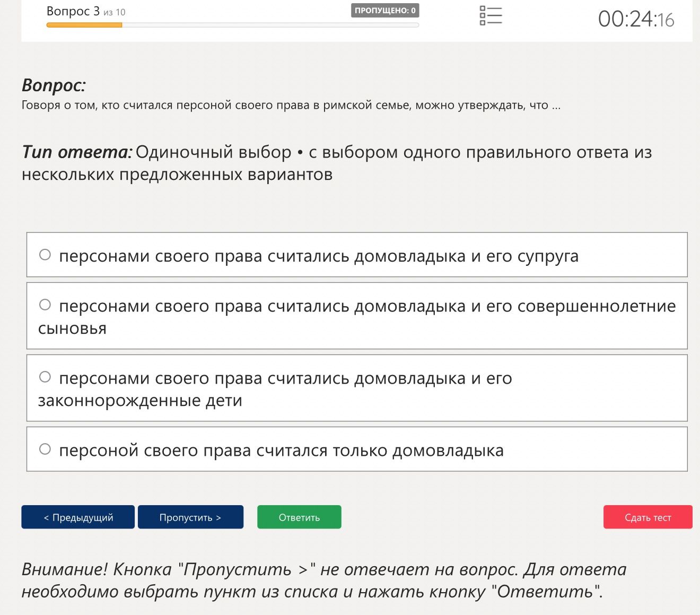Select radio 'домовладыка и его законнорожденные дети'

[45, 377]
